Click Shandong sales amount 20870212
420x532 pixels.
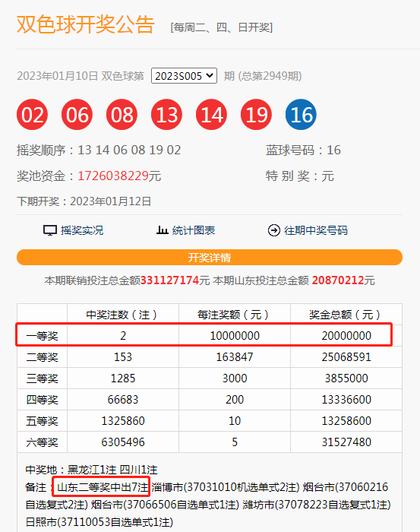[x=338, y=280]
